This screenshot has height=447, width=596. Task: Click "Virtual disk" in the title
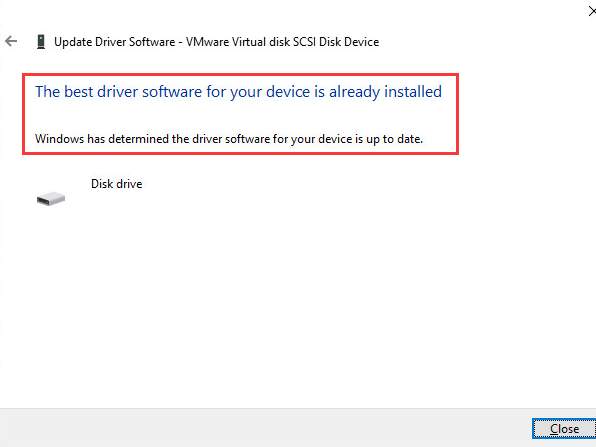261,42
